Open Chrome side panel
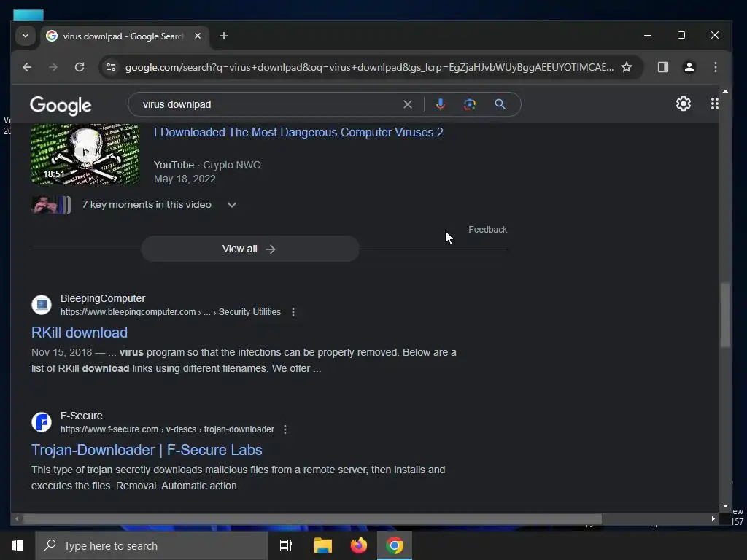The image size is (747, 560). (662, 67)
